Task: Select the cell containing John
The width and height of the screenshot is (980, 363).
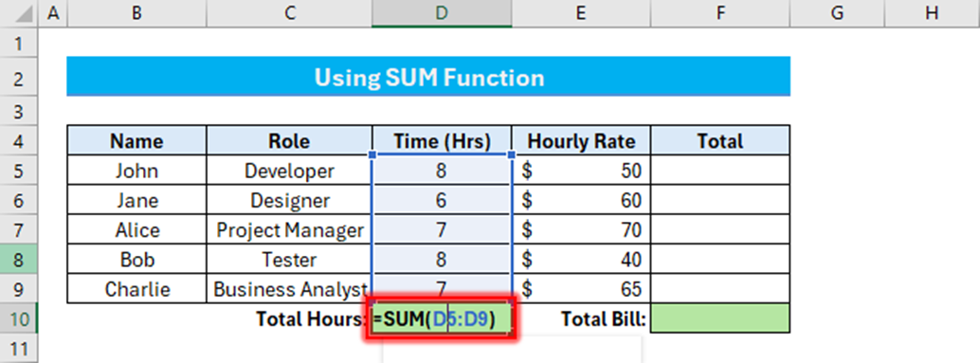Action: pos(136,171)
